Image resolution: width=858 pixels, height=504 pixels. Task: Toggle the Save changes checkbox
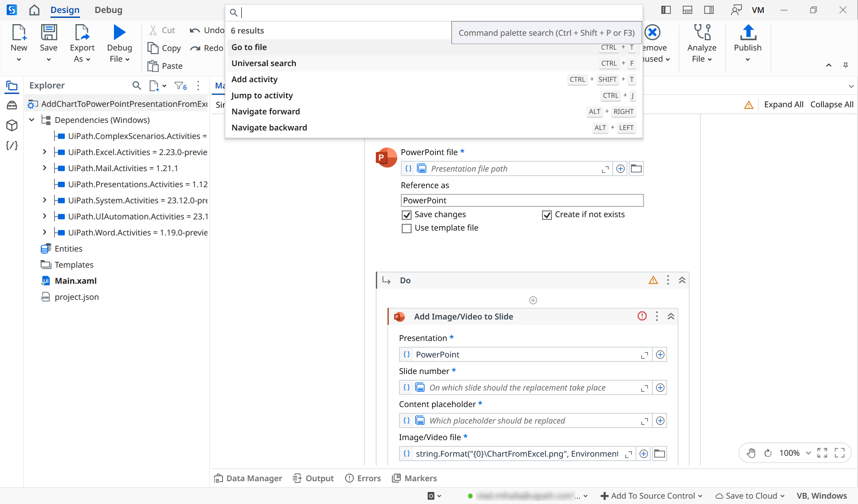tap(407, 215)
